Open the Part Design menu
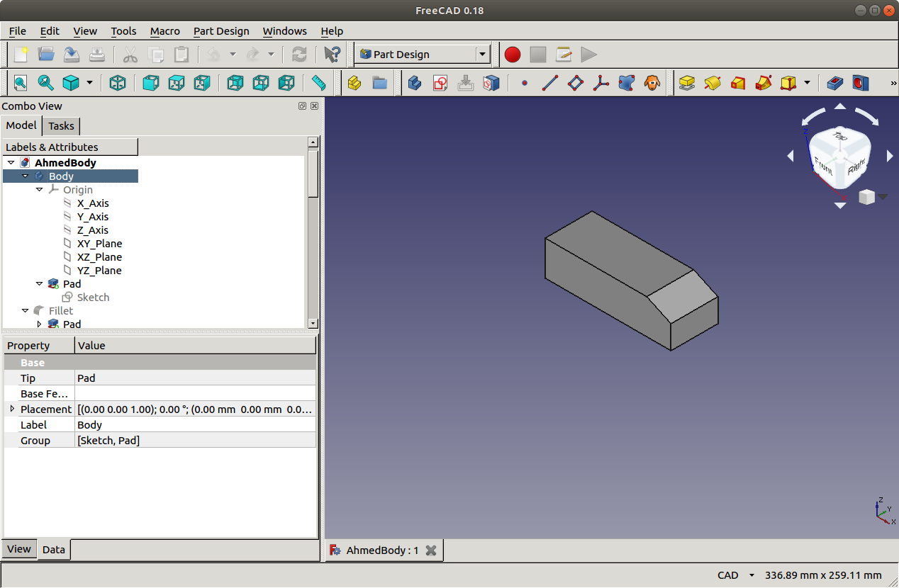This screenshot has width=899, height=588. tap(221, 31)
